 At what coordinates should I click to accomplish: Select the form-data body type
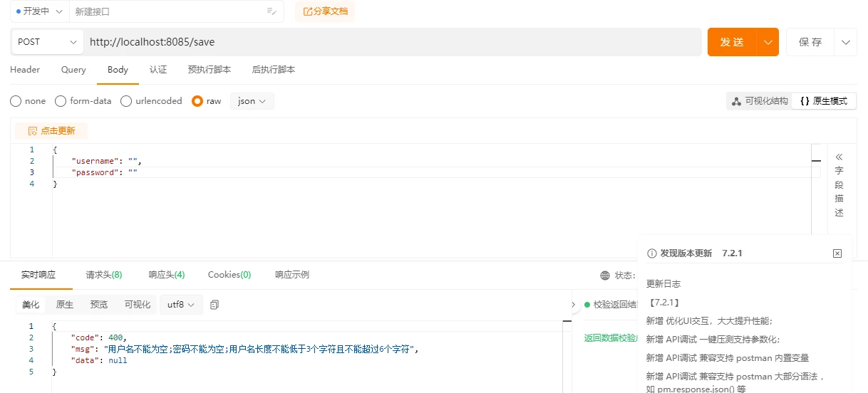tap(61, 101)
